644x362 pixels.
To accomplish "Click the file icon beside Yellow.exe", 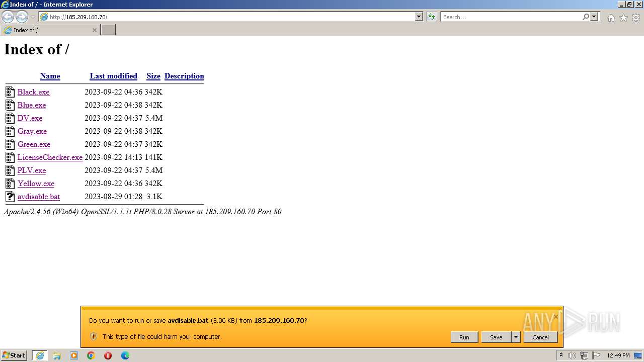I will [x=10, y=183].
